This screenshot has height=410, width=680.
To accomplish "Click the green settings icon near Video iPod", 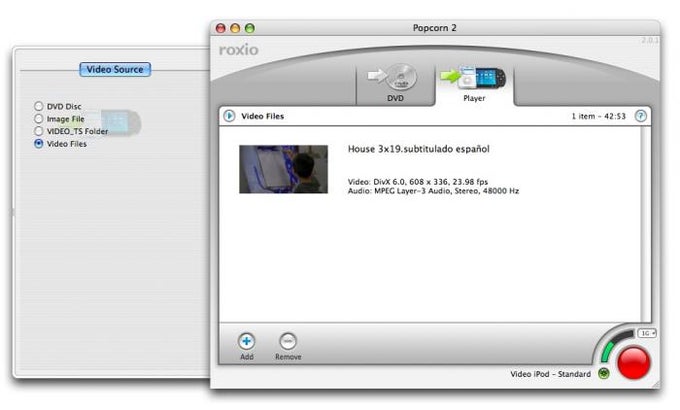I will [603, 373].
